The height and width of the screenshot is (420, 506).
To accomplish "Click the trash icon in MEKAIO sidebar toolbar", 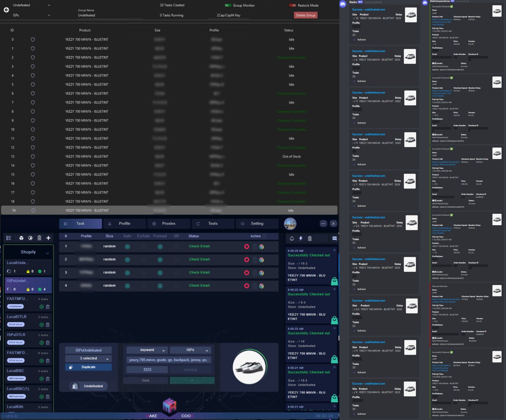I will 39,238.
